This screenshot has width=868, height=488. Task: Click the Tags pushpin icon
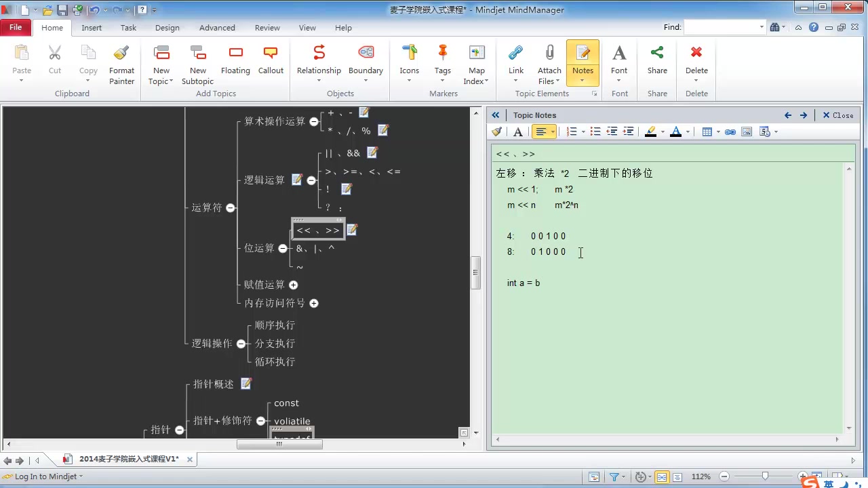click(x=443, y=53)
